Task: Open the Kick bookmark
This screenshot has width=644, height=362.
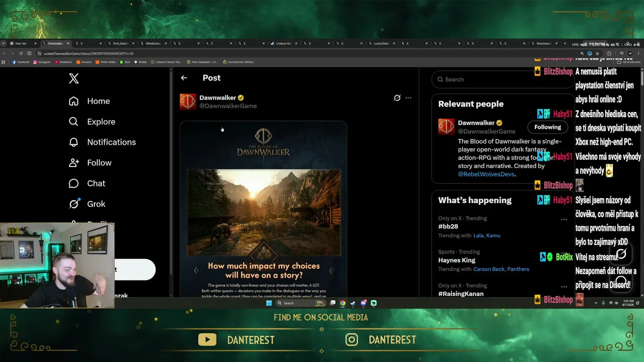Action: (125, 62)
